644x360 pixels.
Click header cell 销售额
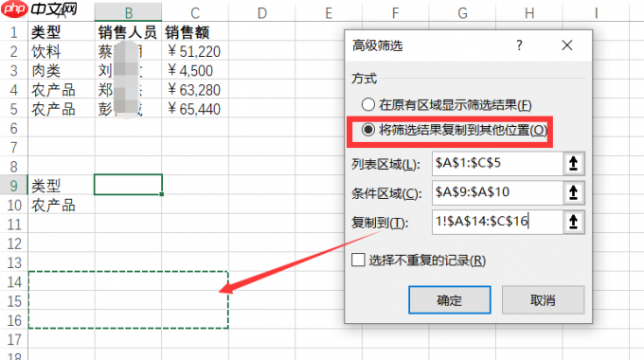(x=195, y=32)
